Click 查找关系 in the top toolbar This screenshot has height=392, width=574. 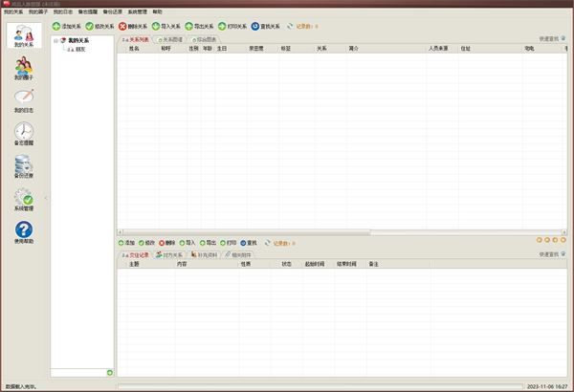[266, 27]
